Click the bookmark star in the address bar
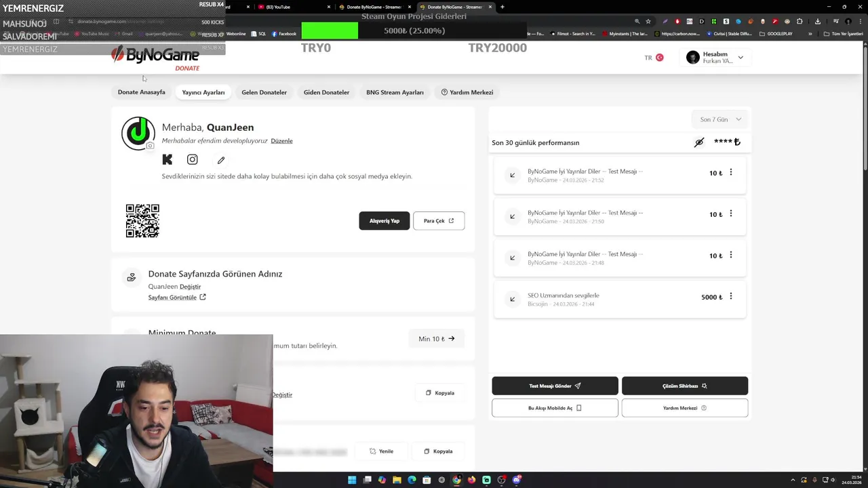Image resolution: width=868 pixels, height=488 pixels. (x=648, y=22)
